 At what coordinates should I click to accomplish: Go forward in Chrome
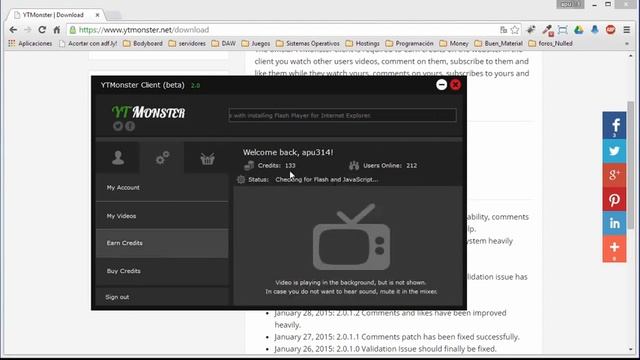pos(28,30)
